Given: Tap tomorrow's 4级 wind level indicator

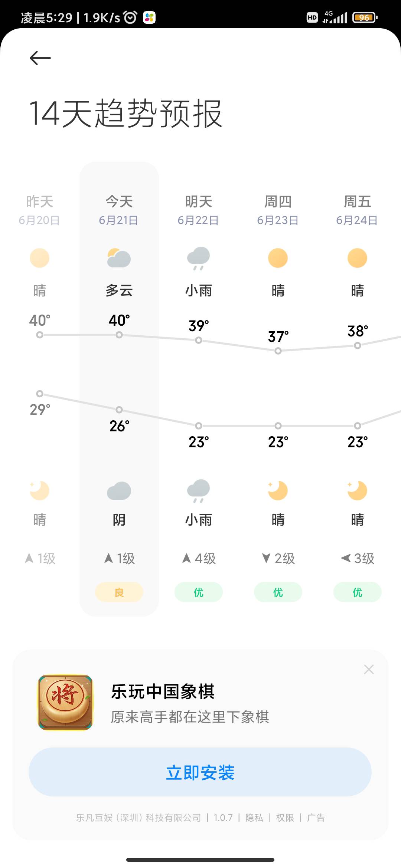Looking at the screenshot, I should 199,558.
